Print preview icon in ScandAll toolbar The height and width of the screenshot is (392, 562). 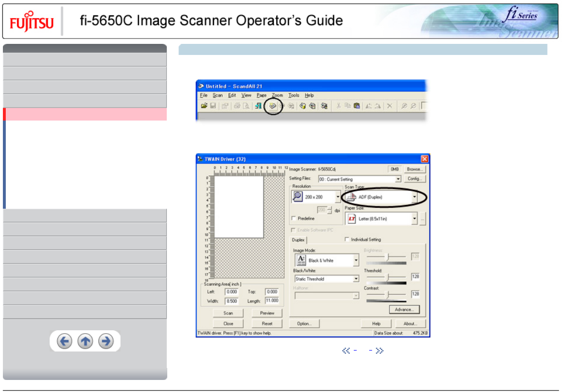246,106
